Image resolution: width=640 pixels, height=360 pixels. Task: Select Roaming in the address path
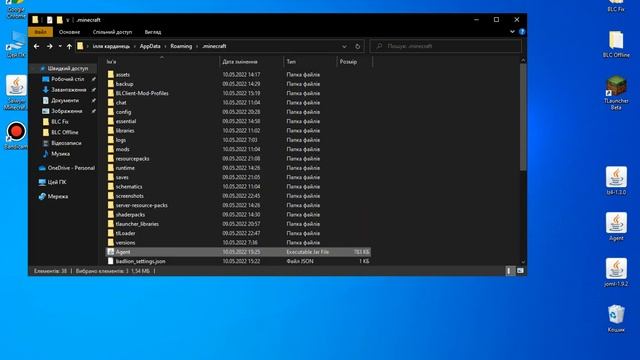[181, 46]
